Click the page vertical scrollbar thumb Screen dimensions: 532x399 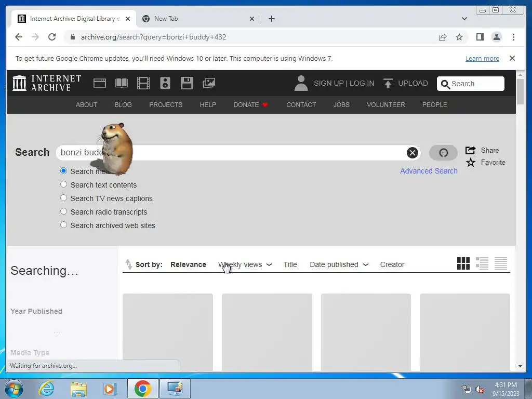[x=520, y=91]
